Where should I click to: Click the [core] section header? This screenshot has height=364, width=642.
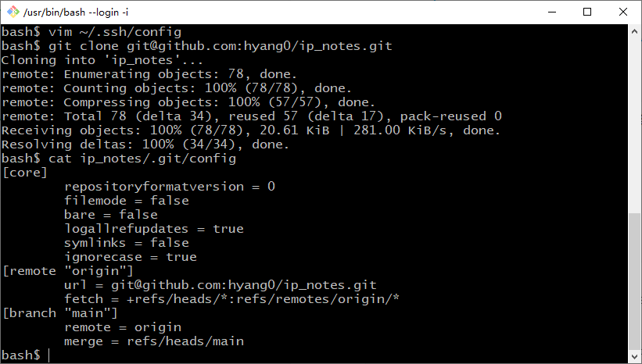25,173
